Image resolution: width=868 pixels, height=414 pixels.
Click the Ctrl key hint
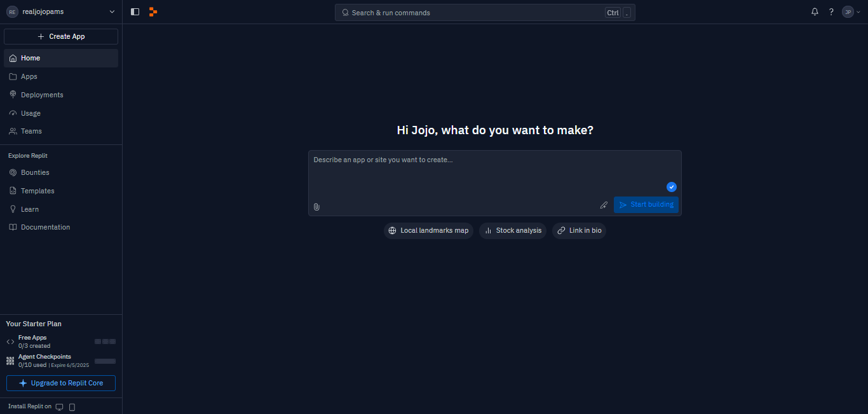point(613,13)
